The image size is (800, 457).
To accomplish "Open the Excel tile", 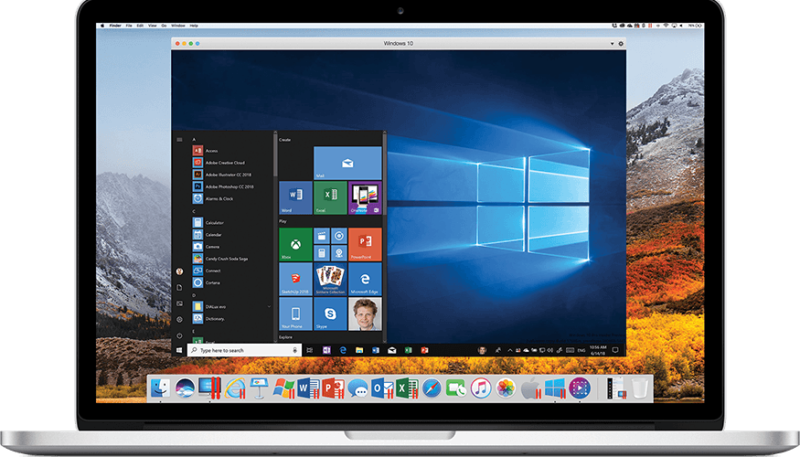I will (x=330, y=196).
